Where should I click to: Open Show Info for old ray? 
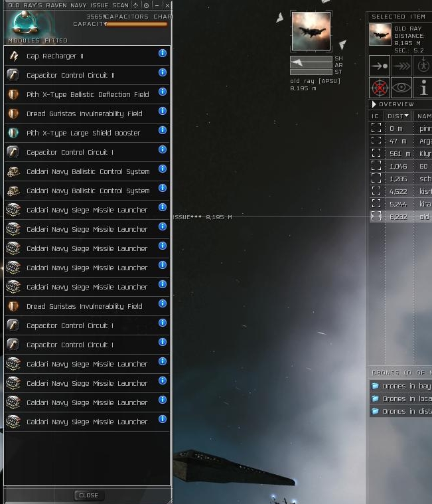pyautogui.click(x=423, y=88)
